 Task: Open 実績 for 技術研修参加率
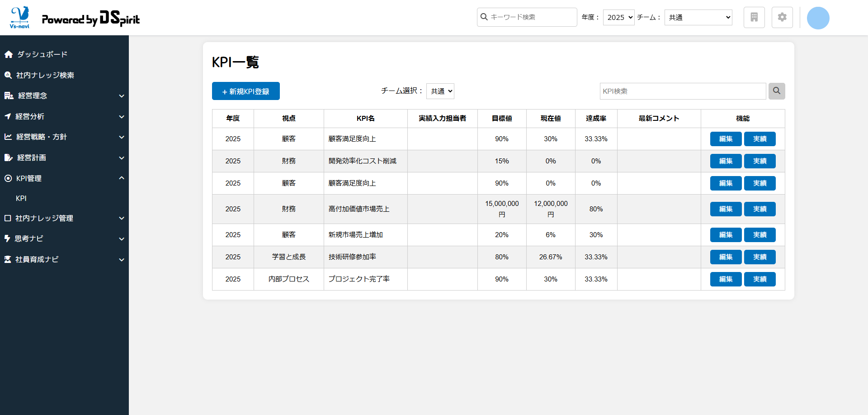click(760, 257)
